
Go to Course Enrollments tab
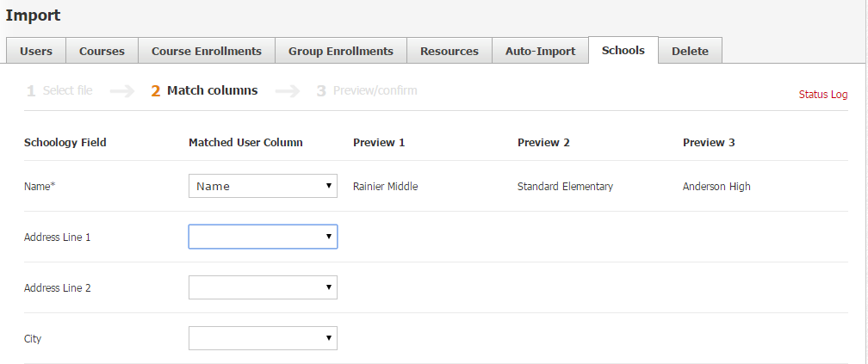pyautogui.click(x=207, y=51)
